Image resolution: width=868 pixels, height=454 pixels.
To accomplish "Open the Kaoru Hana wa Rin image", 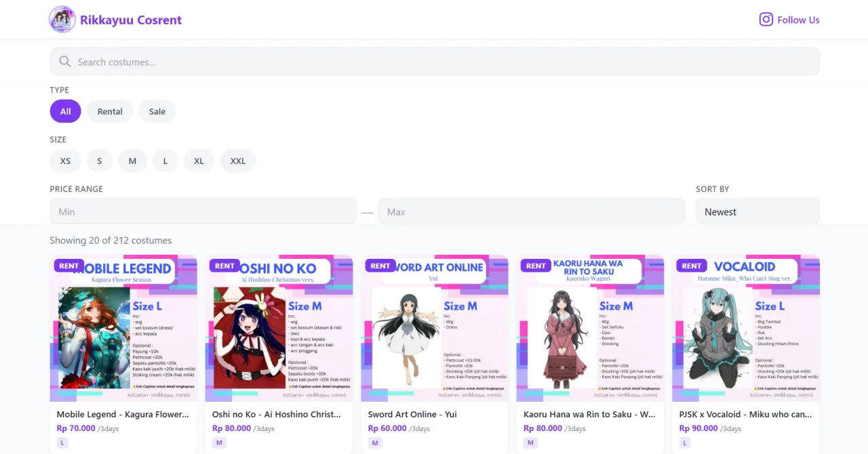I will click(x=591, y=328).
